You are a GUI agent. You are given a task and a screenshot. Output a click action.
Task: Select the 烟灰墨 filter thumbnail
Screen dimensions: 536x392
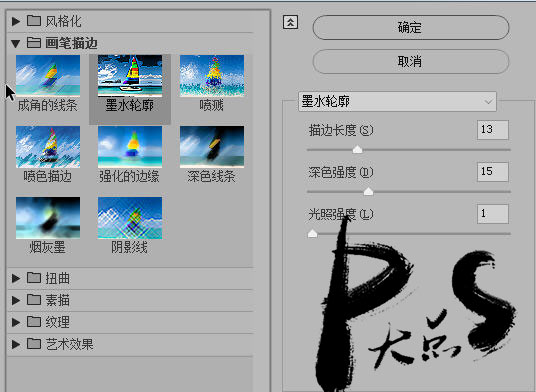tap(48, 218)
